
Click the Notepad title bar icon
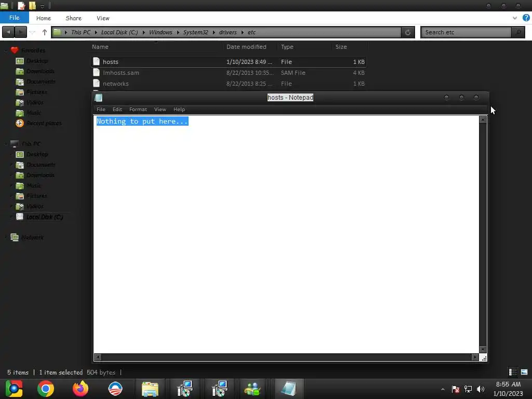(x=98, y=98)
